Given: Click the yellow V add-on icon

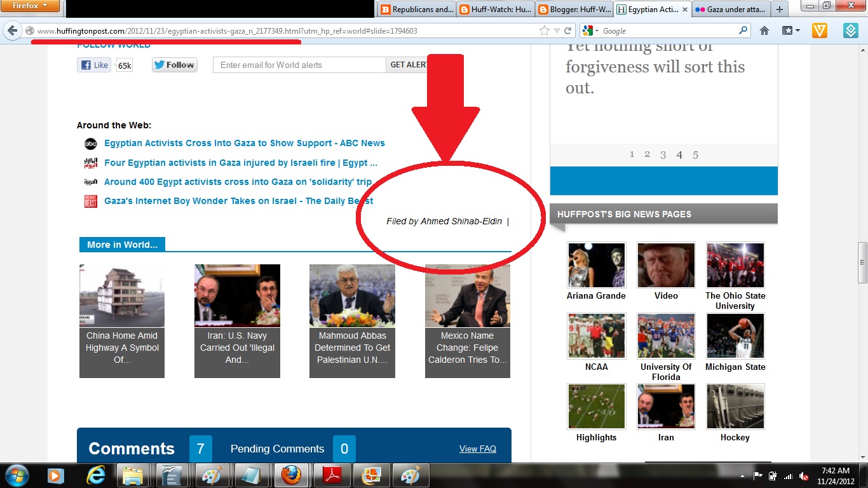Looking at the screenshot, I should pyautogui.click(x=819, y=30).
